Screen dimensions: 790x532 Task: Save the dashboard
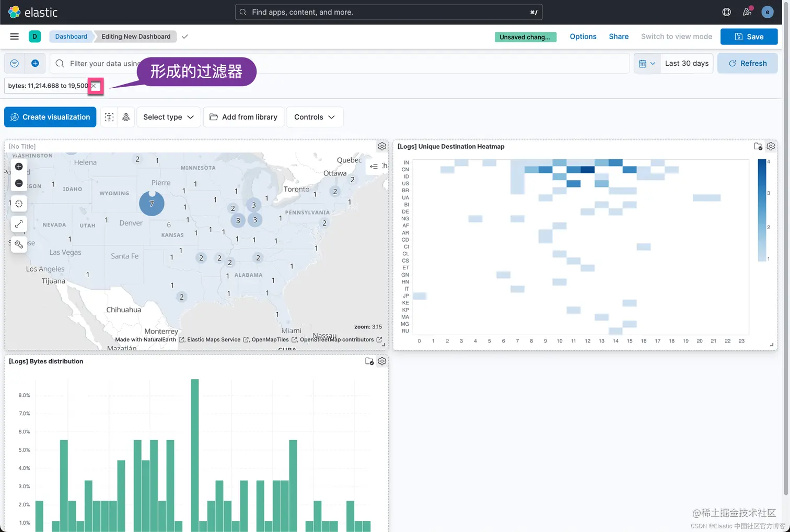(749, 37)
